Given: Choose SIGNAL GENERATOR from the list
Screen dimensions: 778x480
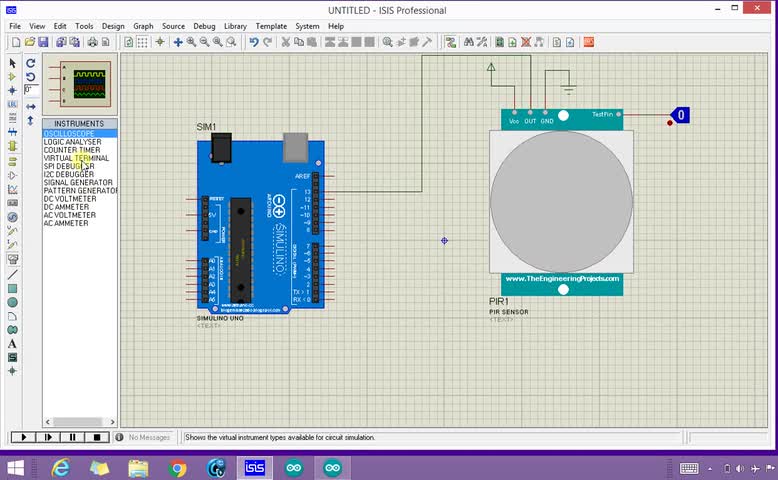Looking at the screenshot, I should 77,183.
